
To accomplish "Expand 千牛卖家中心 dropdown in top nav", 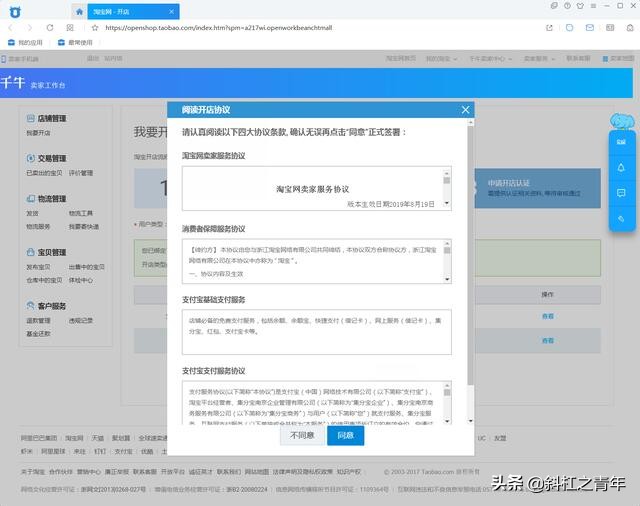I will click(x=491, y=59).
